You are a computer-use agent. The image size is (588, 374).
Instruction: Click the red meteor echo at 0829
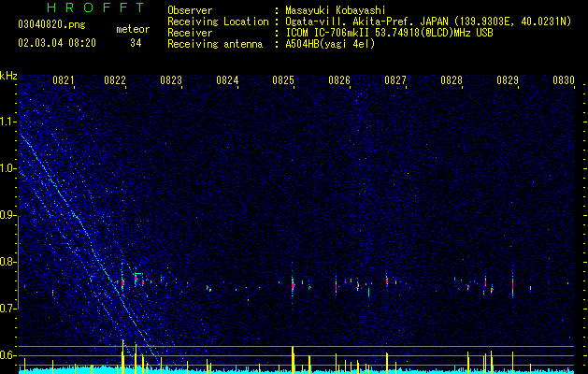tap(512, 285)
